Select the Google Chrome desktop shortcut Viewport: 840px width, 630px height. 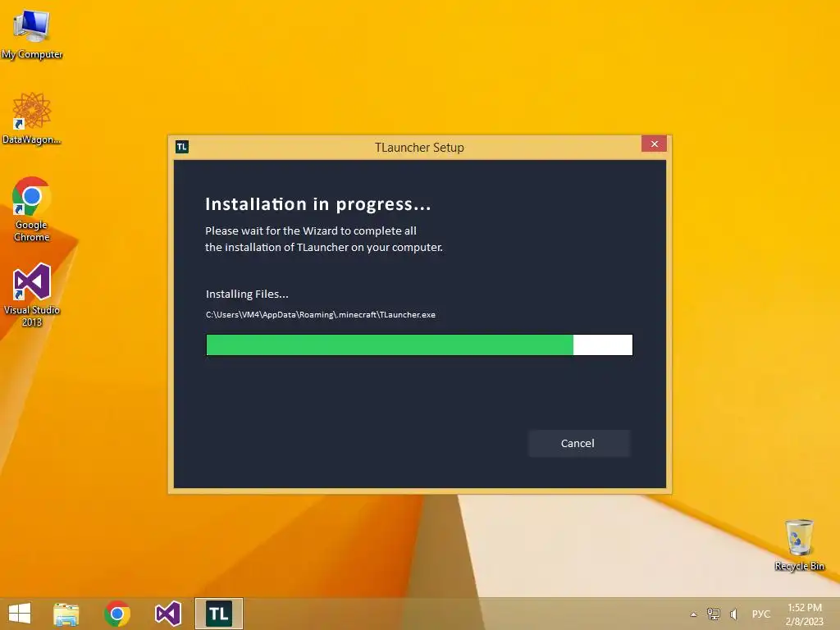coord(32,209)
